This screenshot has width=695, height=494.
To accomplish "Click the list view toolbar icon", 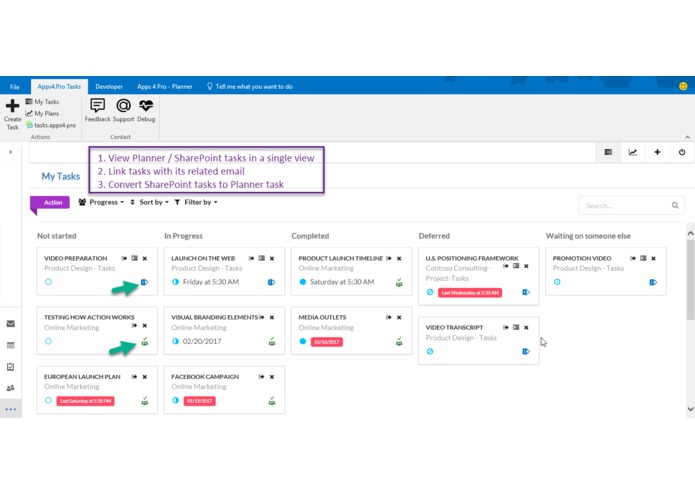I will point(608,152).
